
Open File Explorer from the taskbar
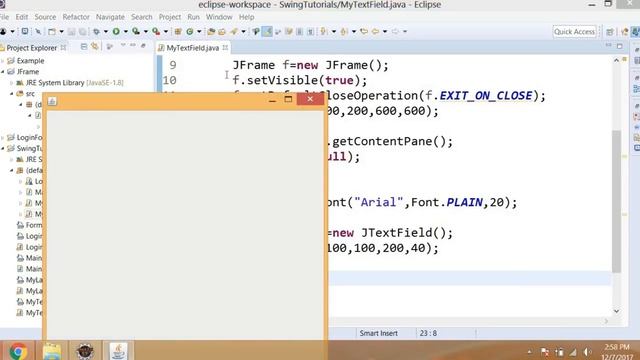pyautogui.click(x=52, y=351)
